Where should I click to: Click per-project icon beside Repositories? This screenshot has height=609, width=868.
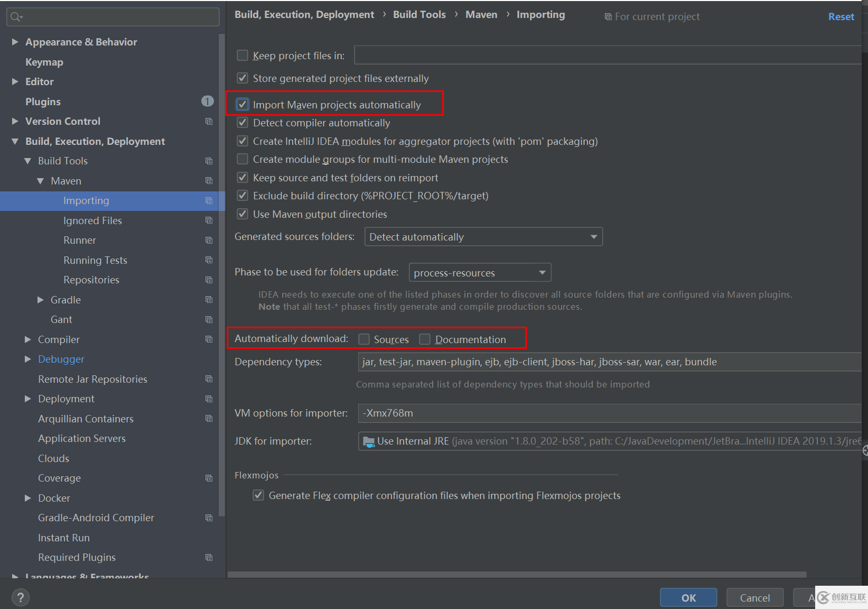(x=209, y=280)
